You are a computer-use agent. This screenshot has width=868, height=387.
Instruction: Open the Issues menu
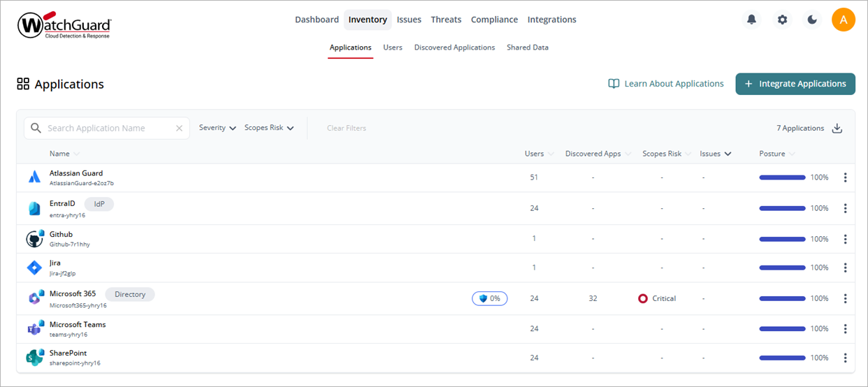[409, 20]
